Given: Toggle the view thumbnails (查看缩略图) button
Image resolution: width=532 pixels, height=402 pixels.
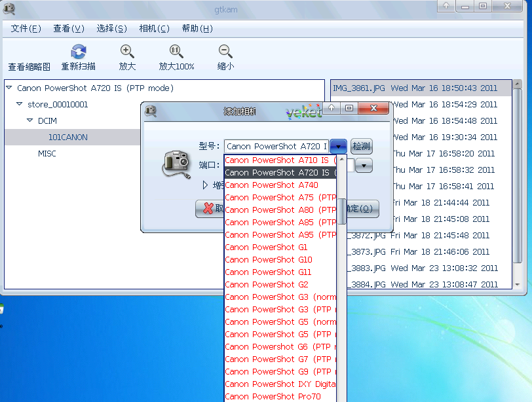Looking at the screenshot, I should coord(29,66).
